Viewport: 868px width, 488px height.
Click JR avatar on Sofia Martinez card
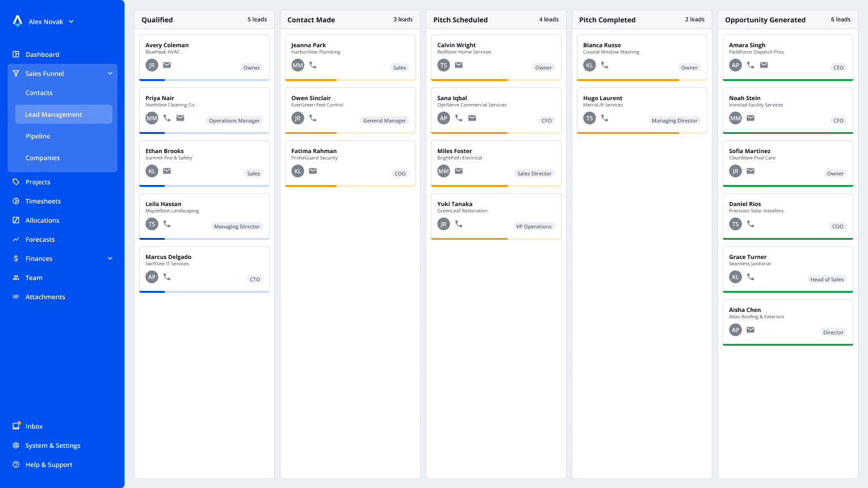click(736, 171)
